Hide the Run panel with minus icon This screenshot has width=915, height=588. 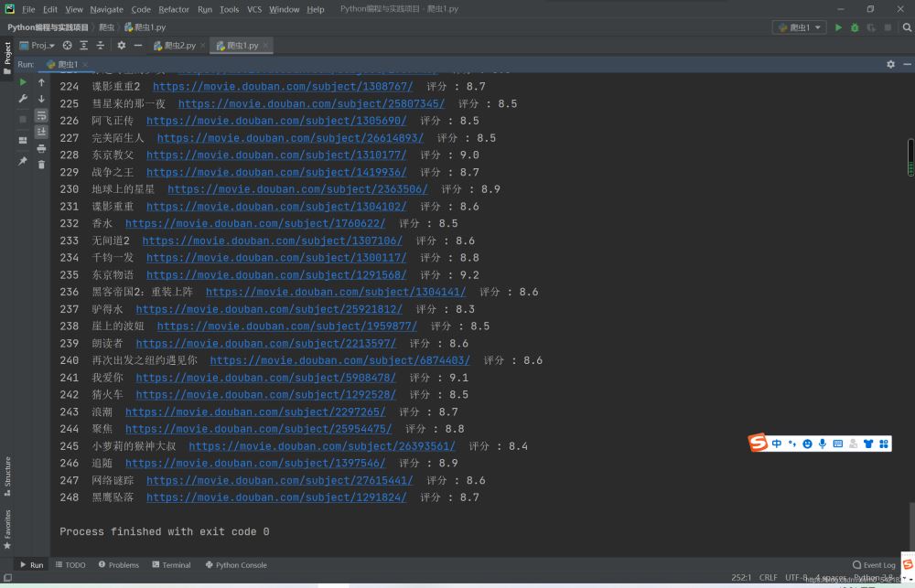point(907,64)
